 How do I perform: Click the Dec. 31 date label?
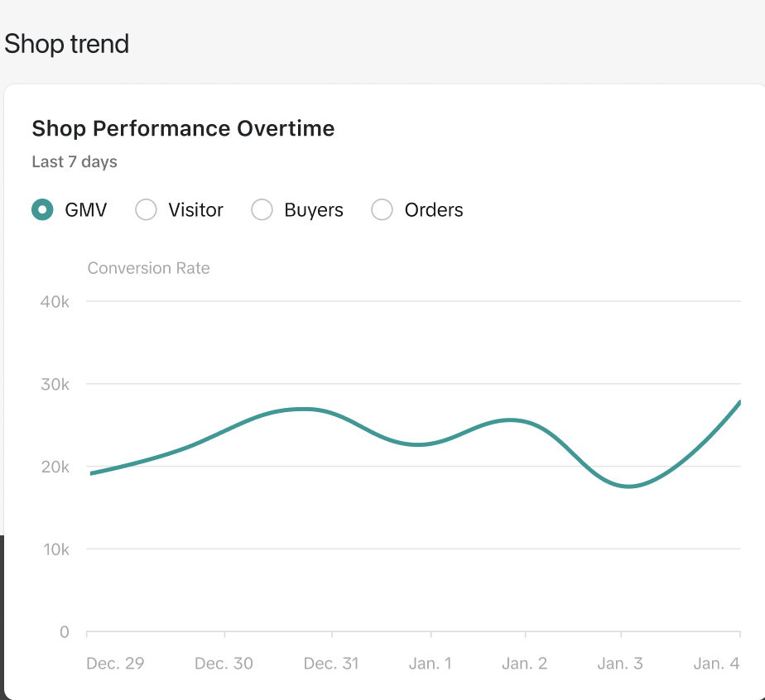tap(331, 664)
